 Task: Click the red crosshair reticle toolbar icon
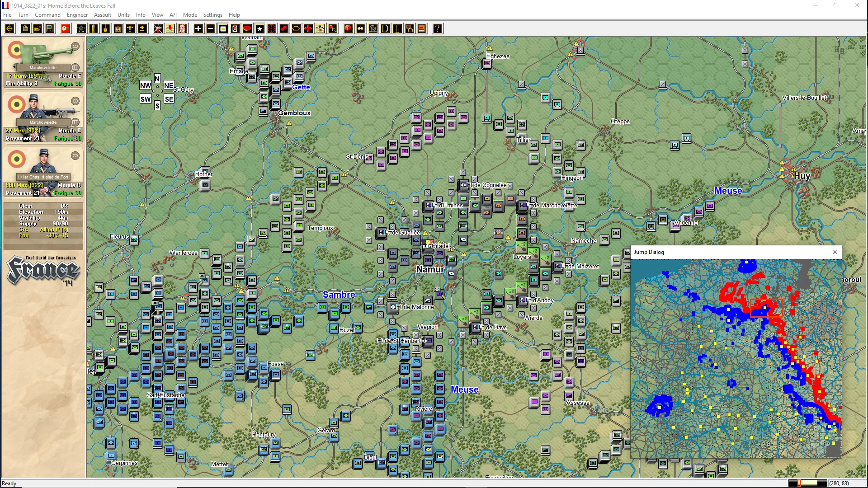pos(272,29)
